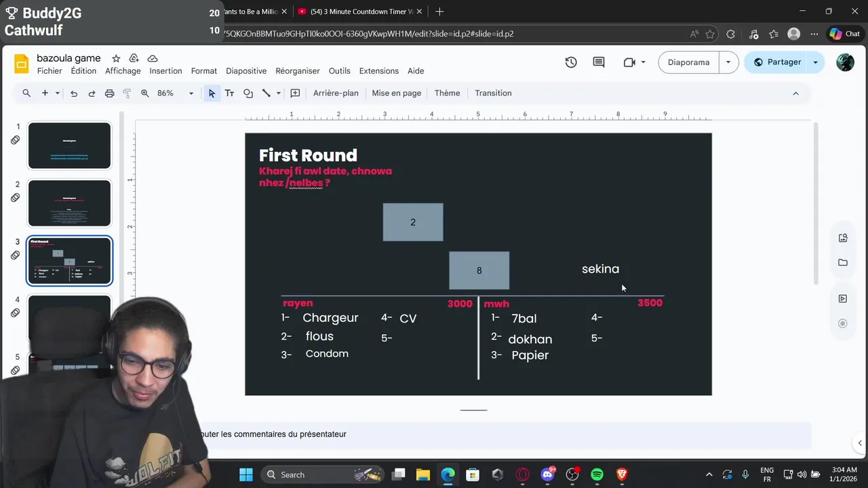The height and width of the screenshot is (488, 868).
Task: Star the bazoula game document
Action: (116, 58)
